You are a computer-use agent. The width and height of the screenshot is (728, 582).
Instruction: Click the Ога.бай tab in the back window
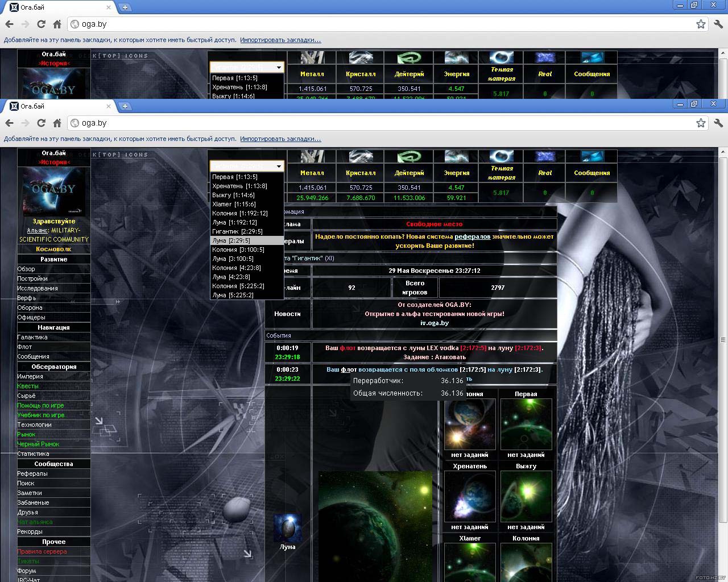pos(60,7)
